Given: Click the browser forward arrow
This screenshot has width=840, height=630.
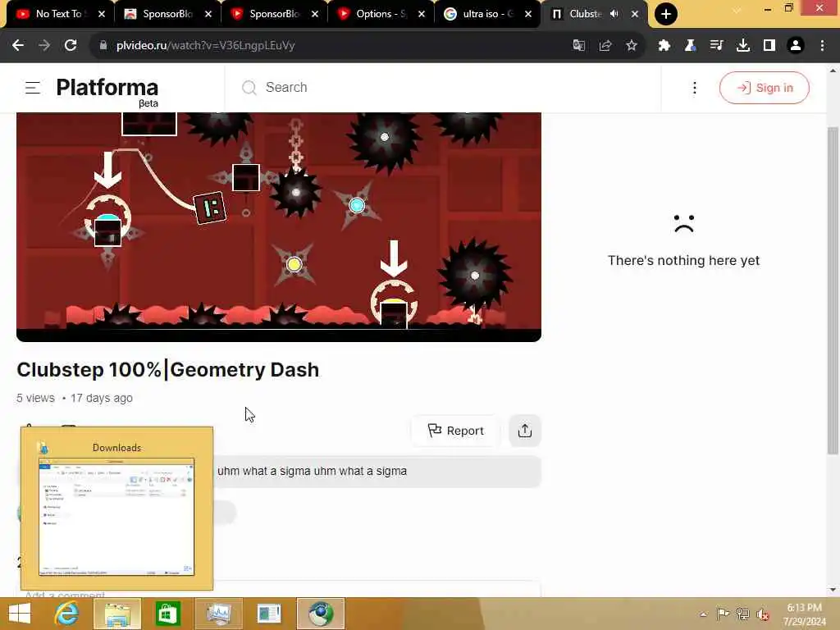Looking at the screenshot, I should 44,46.
